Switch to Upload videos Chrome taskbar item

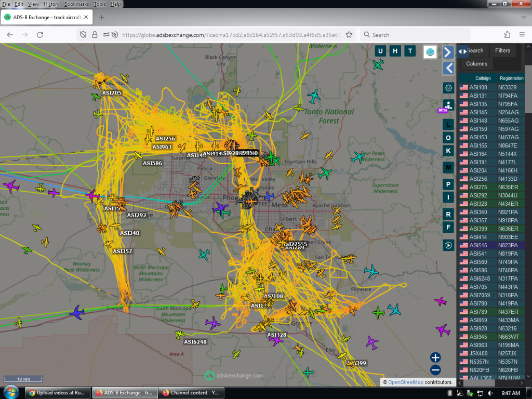click(x=57, y=393)
